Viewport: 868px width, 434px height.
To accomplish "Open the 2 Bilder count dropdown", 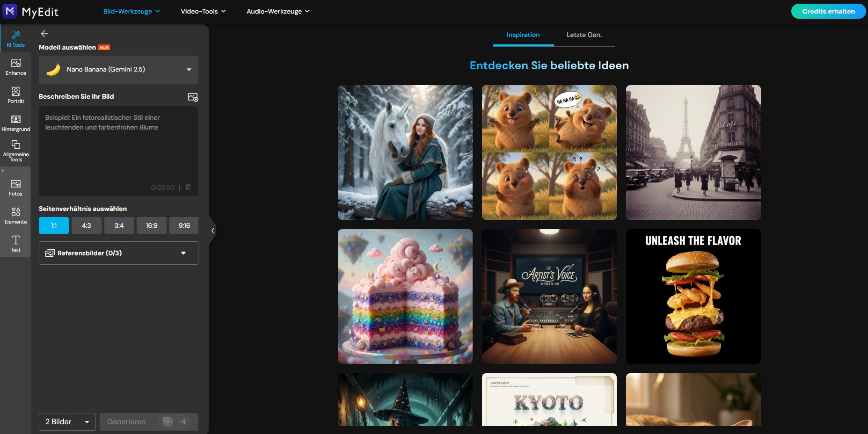I will pyautogui.click(x=67, y=422).
